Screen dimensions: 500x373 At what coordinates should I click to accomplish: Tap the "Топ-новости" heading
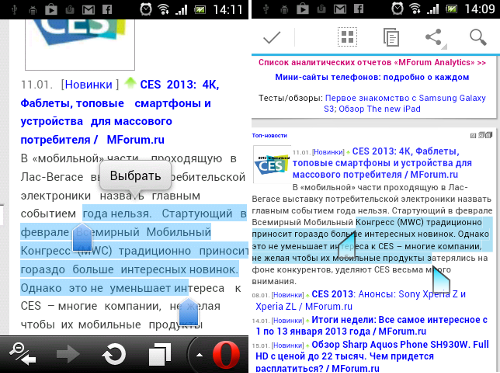[x=269, y=135]
